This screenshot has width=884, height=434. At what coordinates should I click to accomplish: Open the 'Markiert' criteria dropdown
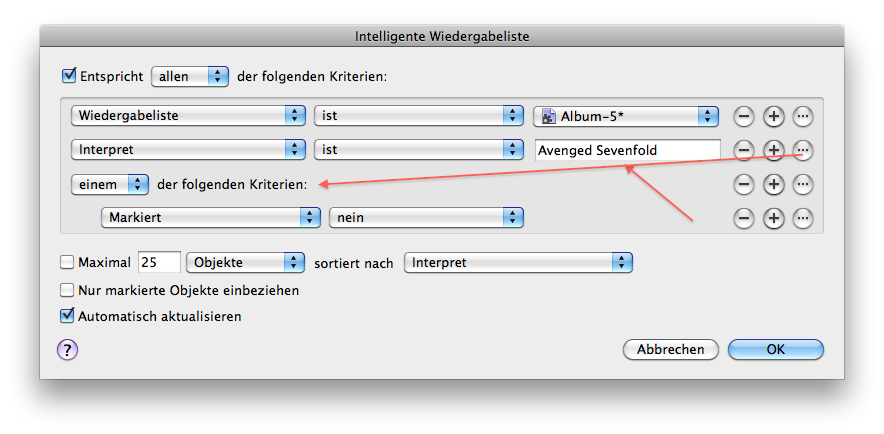(208, 218)
